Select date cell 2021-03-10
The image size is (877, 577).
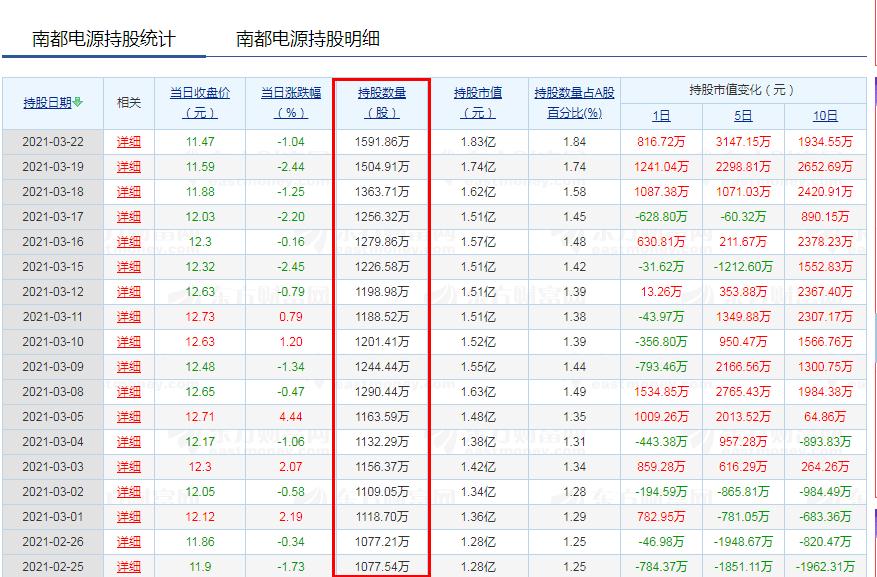53,342
